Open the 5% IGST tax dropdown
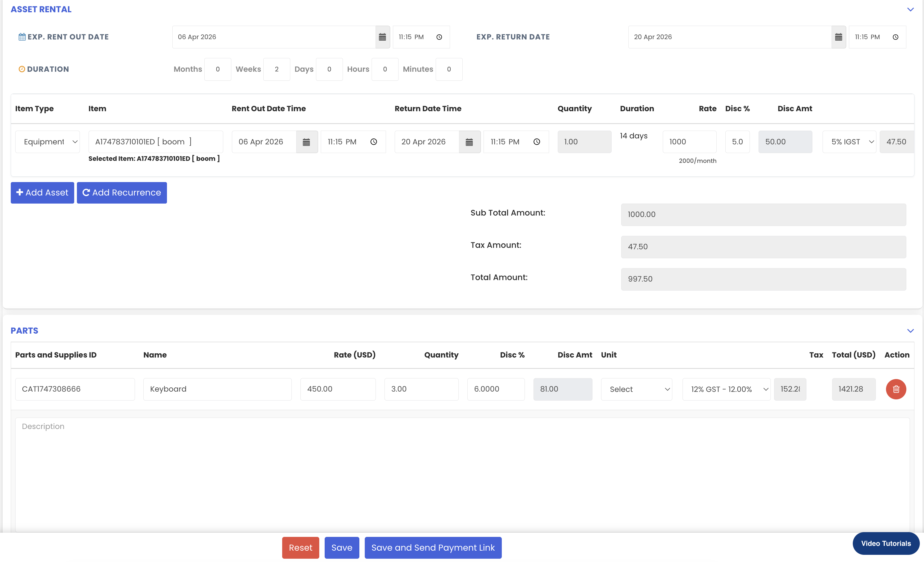Image resolution: width=924 pixels, height=562 pixels. coord(849,142)
